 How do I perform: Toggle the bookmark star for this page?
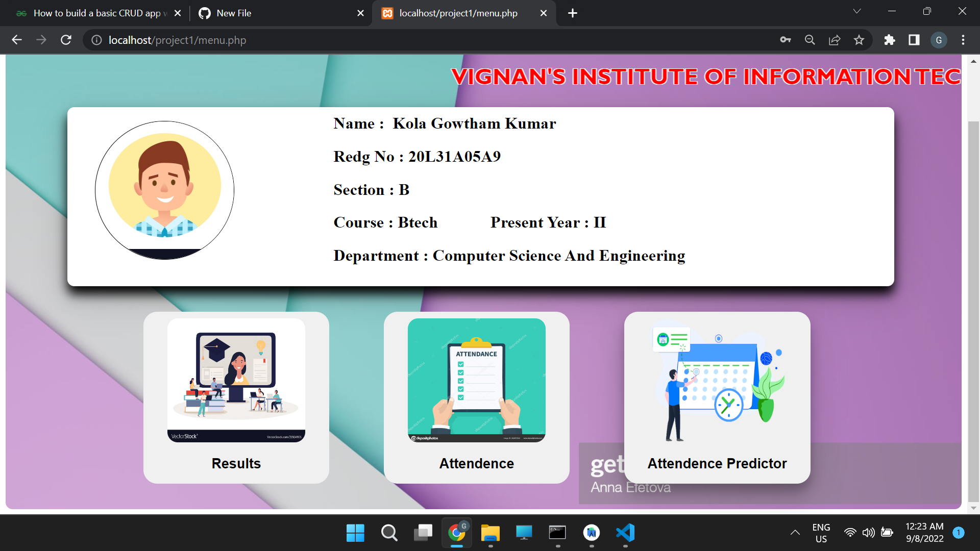(860, 40)
